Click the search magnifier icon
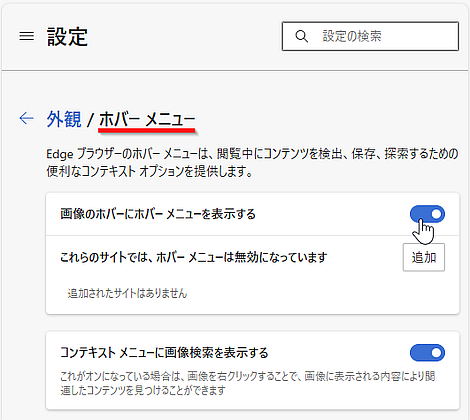Image resolution: width=470 pixels, height=420 pixels. (301, 36)
